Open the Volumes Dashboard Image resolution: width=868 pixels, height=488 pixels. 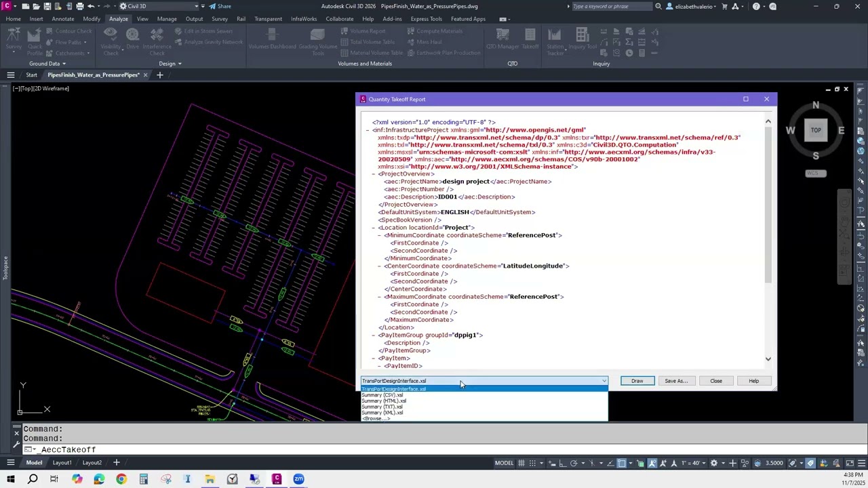[272, 40]
